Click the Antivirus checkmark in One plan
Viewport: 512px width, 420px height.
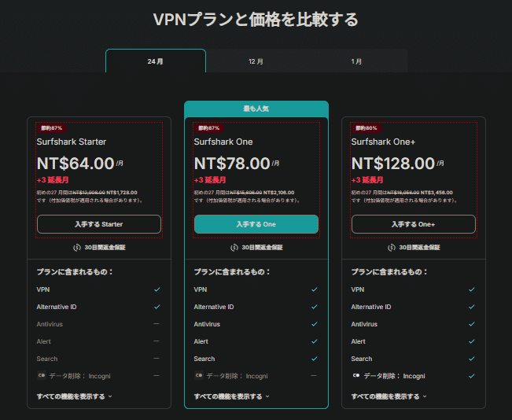[314, 324]
